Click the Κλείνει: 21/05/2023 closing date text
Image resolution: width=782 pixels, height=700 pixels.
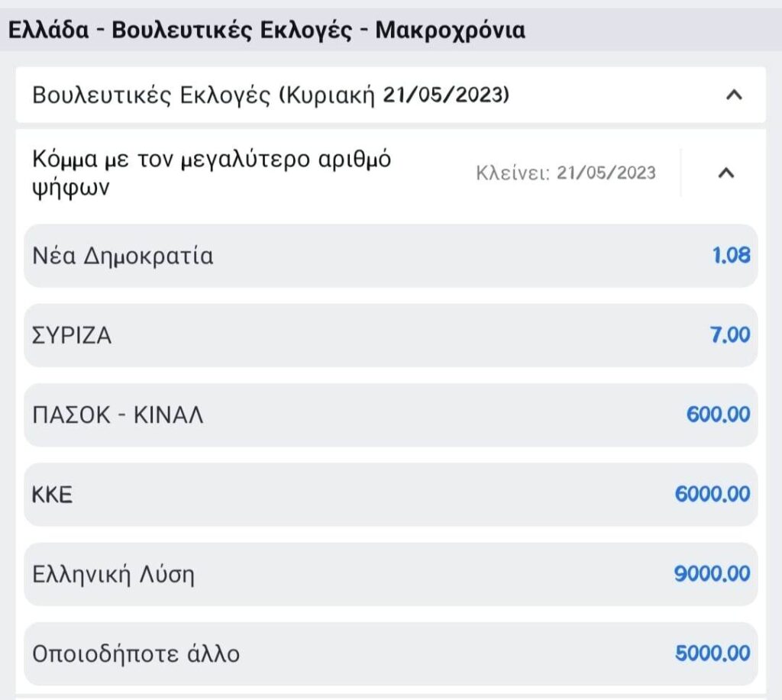coord(565,173)
